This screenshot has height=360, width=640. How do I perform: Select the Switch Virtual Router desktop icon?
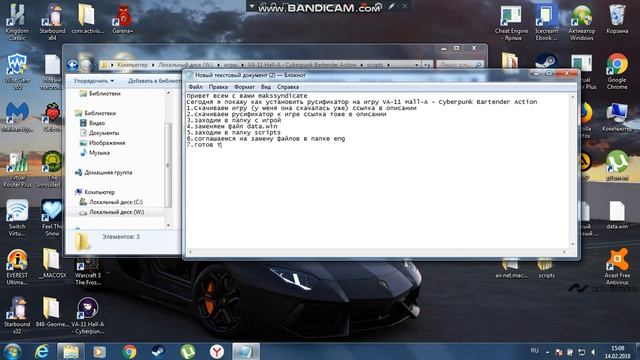point(17,218)
